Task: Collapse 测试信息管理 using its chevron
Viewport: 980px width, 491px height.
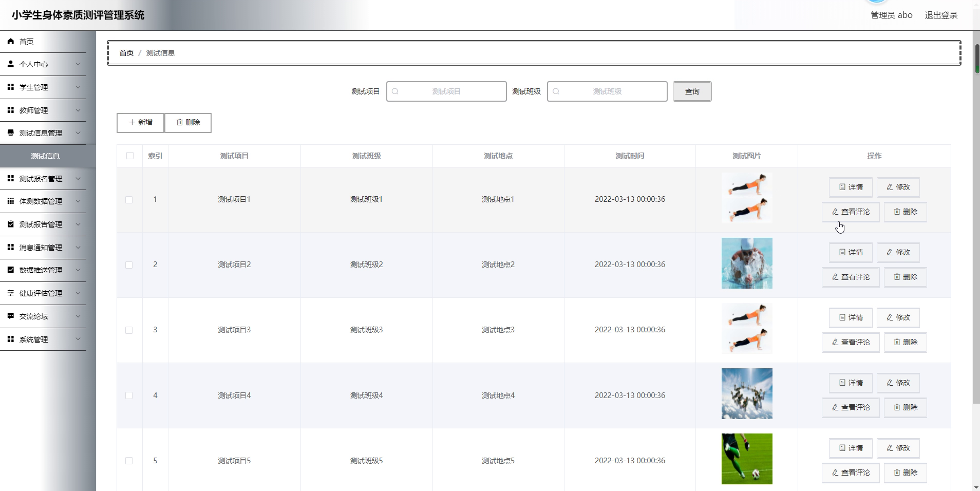Action: [x=78, y=133]
